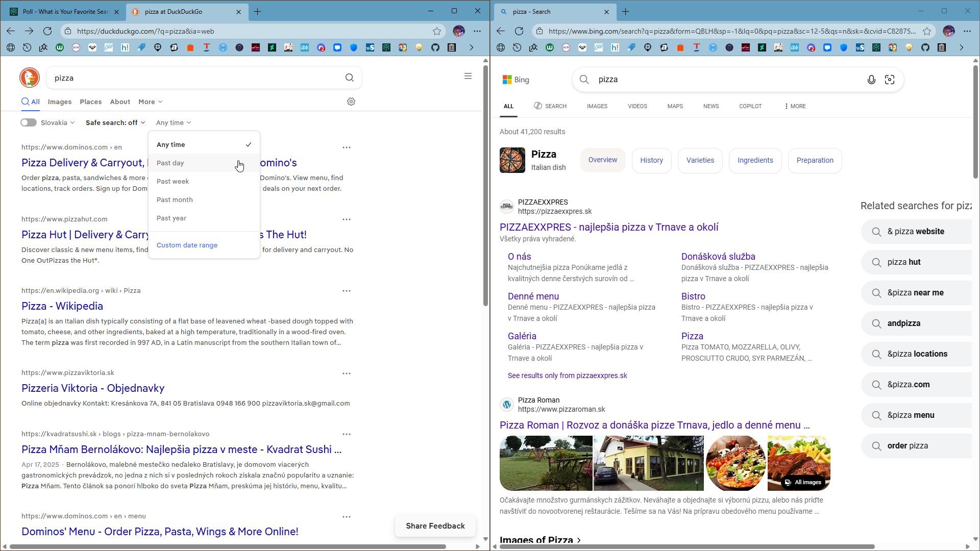Click See results only from pizzaexxpres.sk
The width and height of the screenshot is (980, 551).
pyautogui.click(x=568, y=375)
